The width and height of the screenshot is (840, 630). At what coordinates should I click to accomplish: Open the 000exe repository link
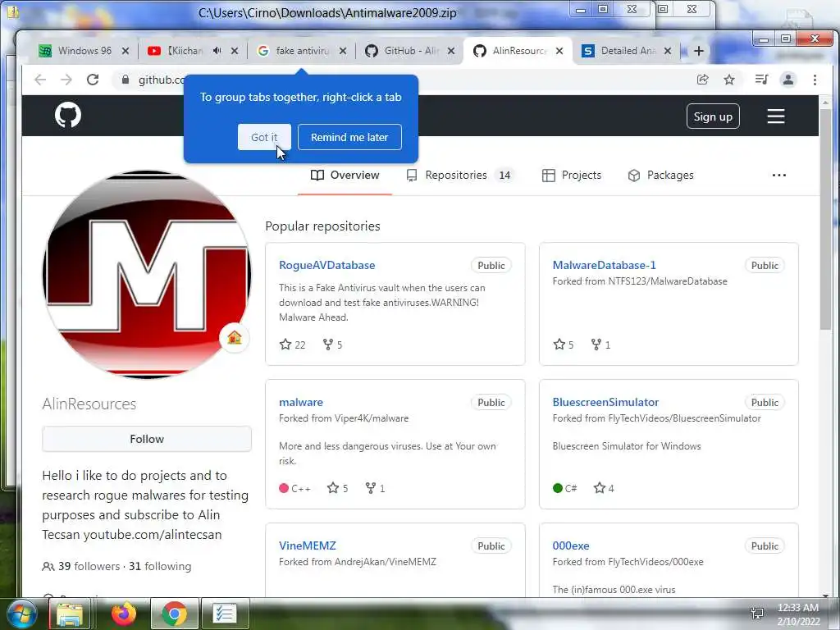[571, 546]
